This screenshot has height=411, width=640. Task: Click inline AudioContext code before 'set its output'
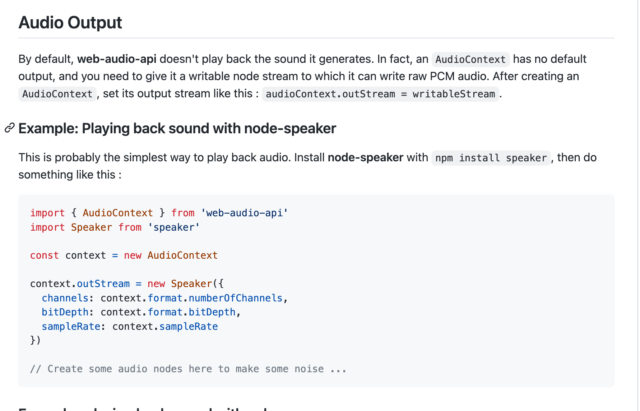click(x=59, y=93)
